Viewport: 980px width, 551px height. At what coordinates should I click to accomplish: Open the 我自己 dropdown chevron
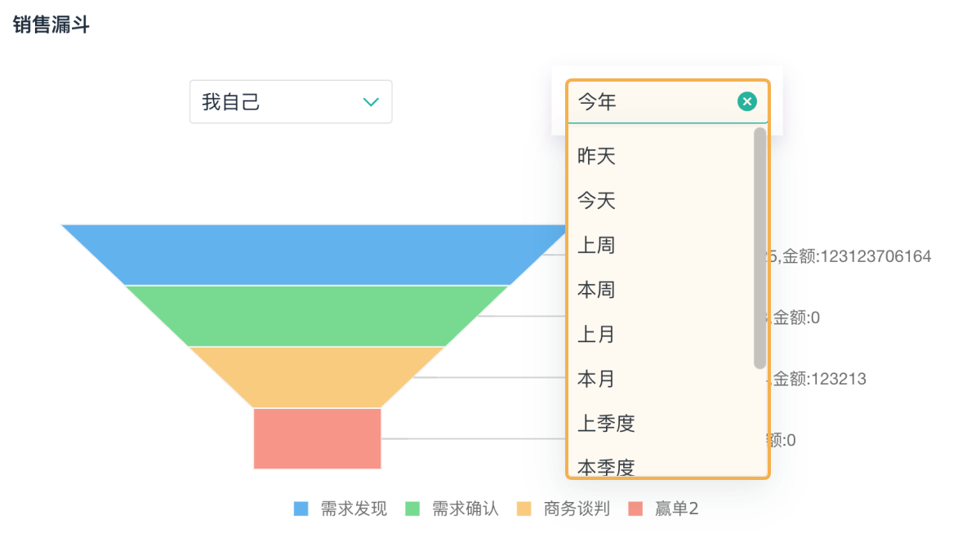point(371,102)
